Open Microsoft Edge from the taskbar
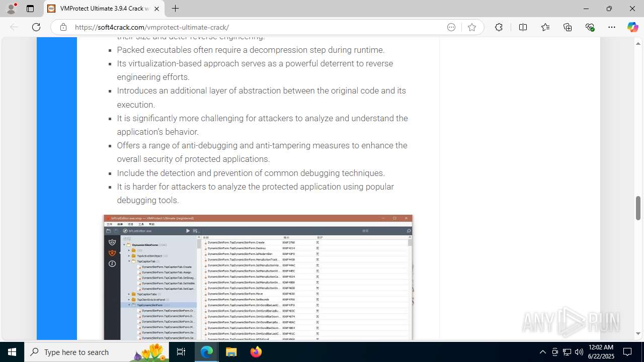 click(207, 352)
